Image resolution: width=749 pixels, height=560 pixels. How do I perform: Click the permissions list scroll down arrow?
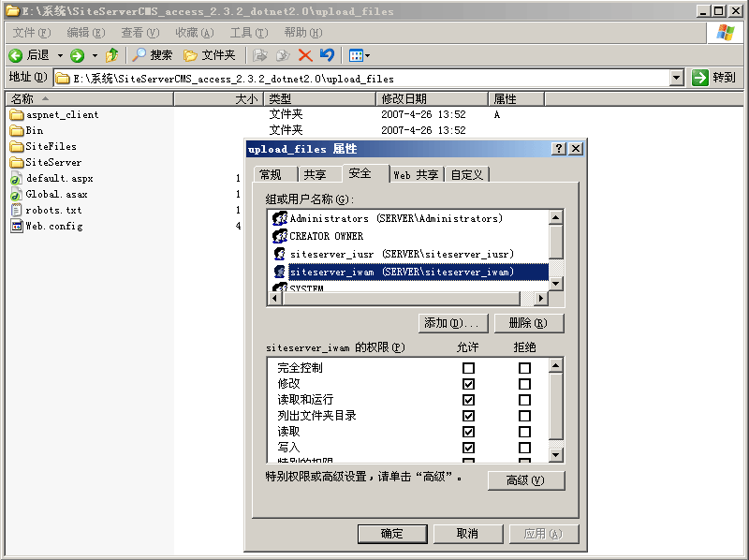555,455
